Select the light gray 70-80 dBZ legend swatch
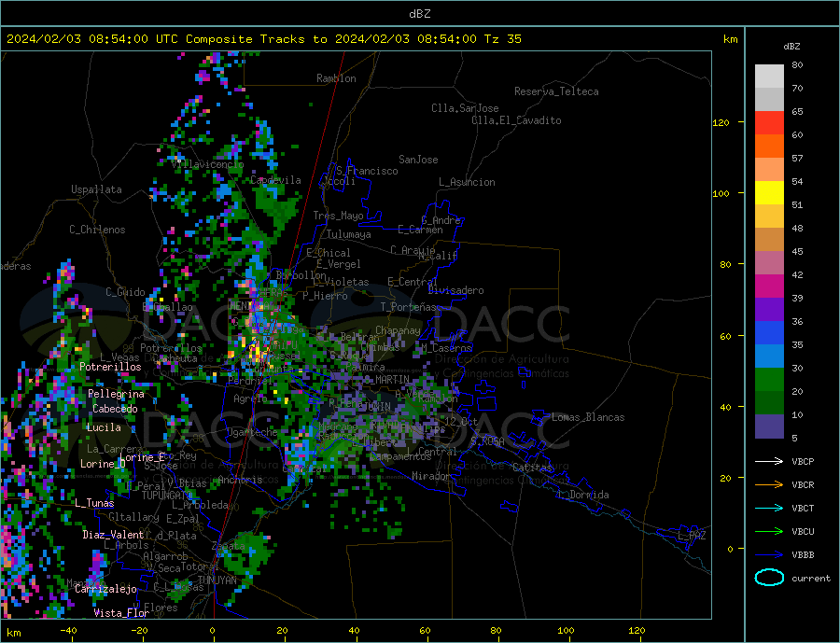Screen dimensions: 840x643 769,77
